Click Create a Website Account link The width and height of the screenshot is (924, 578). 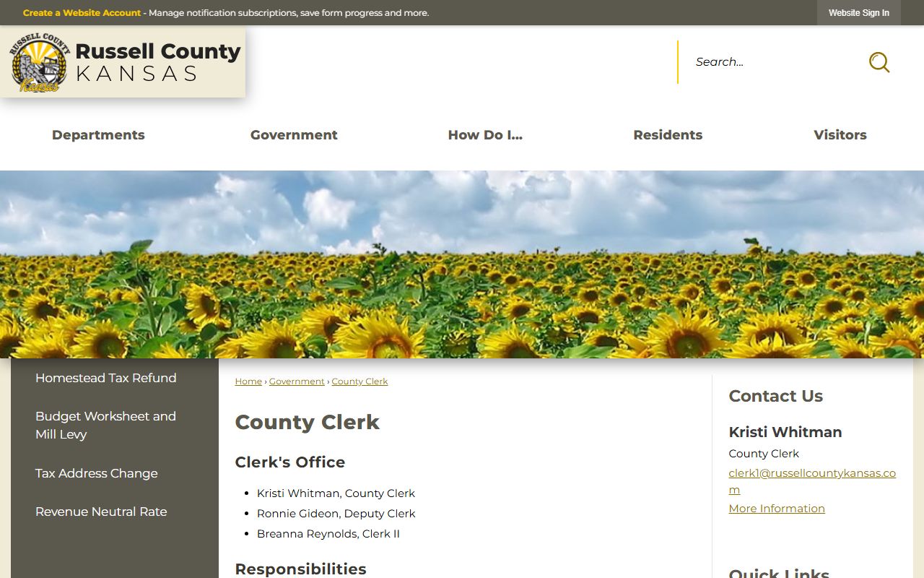click(82, 13)
